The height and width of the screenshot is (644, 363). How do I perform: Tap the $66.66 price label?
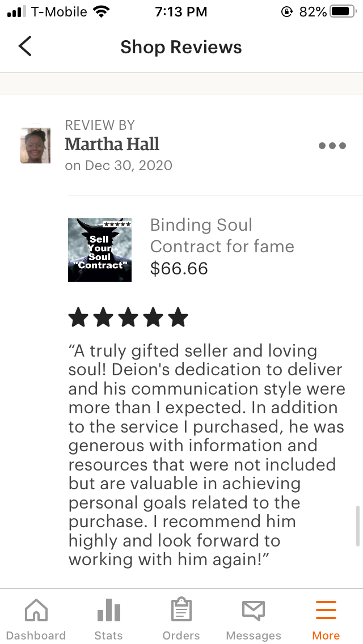179,269
